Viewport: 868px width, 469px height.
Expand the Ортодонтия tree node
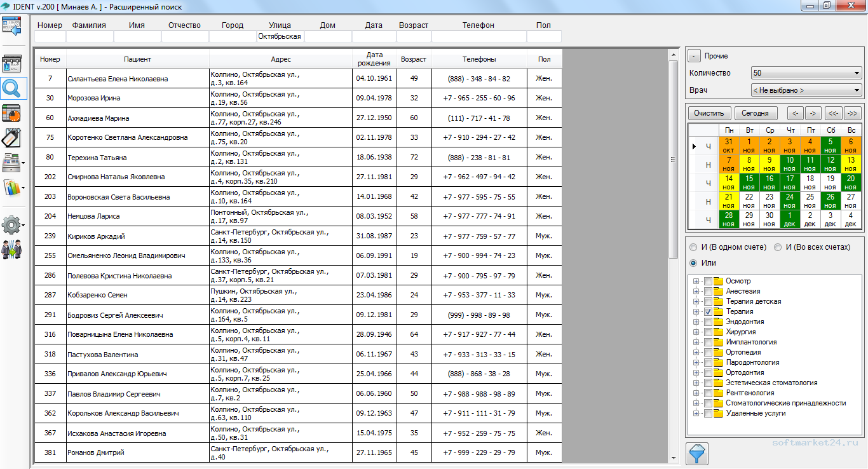[696, 372]
